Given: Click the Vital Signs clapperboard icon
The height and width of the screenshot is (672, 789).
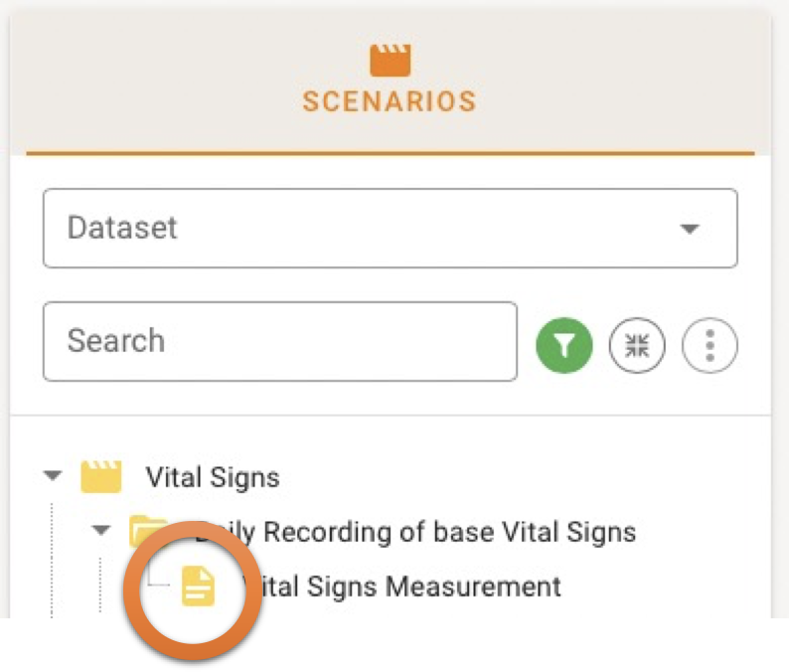Looking at the screenshot, I should 100,476.
